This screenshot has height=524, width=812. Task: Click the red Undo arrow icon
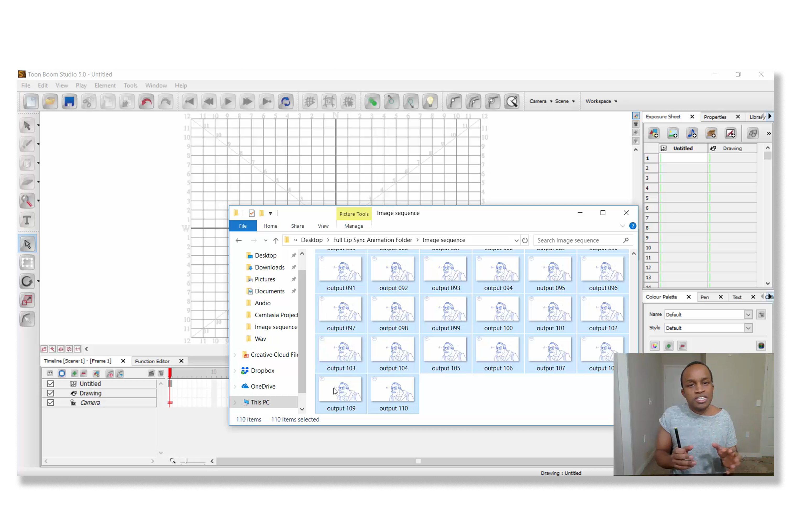pos(146,101)
